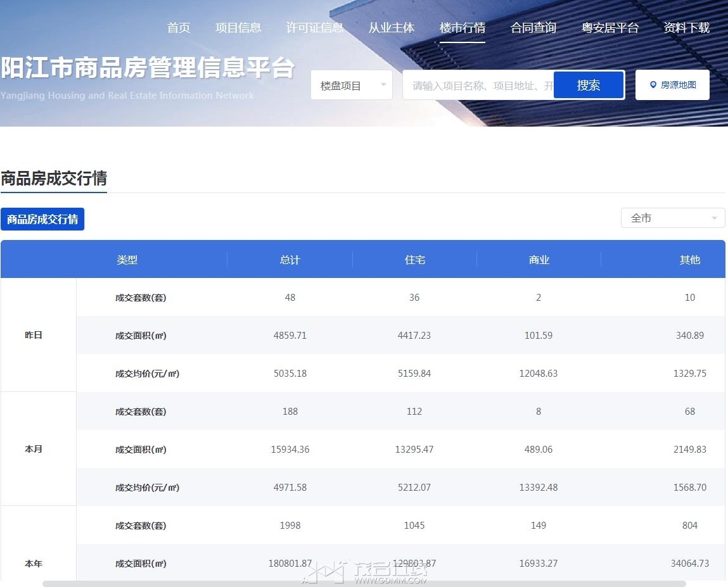Click yesterday's total units value 48
Screen dimensions: 728x587
pyautogui.click(x=290, y=298)
